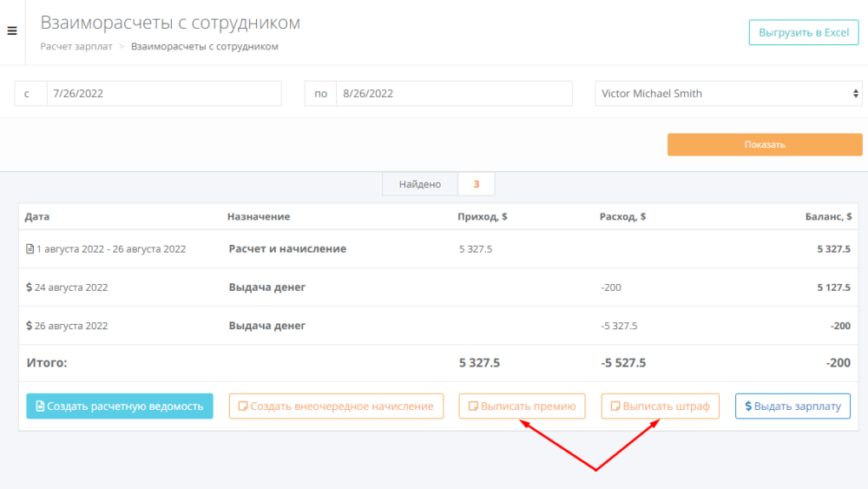Focus the start date field 7/26/2022

pyautogui.click(x=163, y=94)
